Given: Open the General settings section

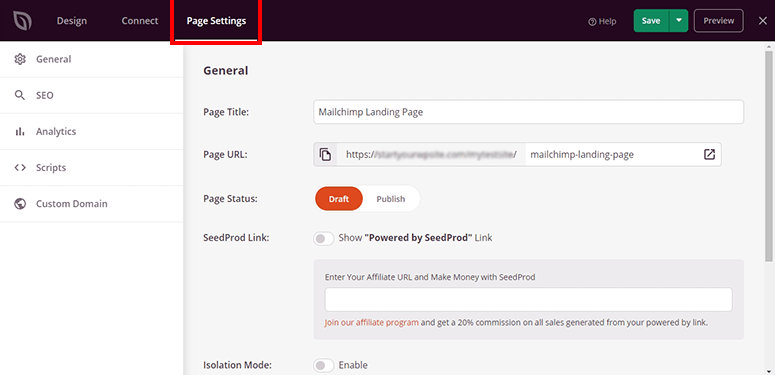Looking at the screenshot, I should pos(91,59).
